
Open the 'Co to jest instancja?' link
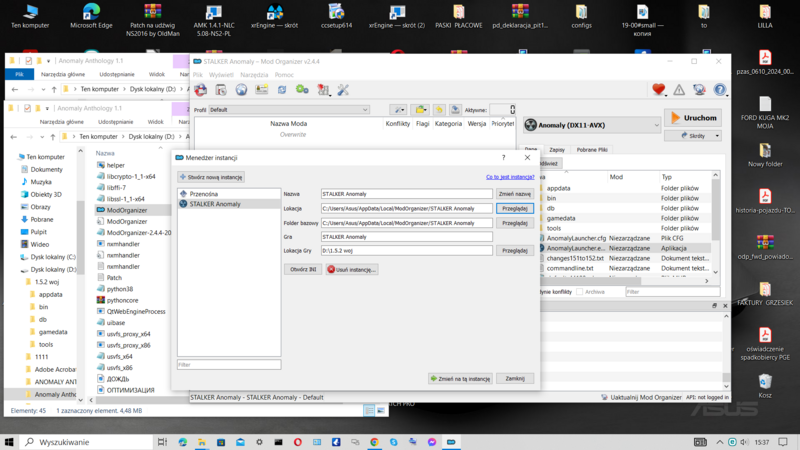click(x=509, y=177)
